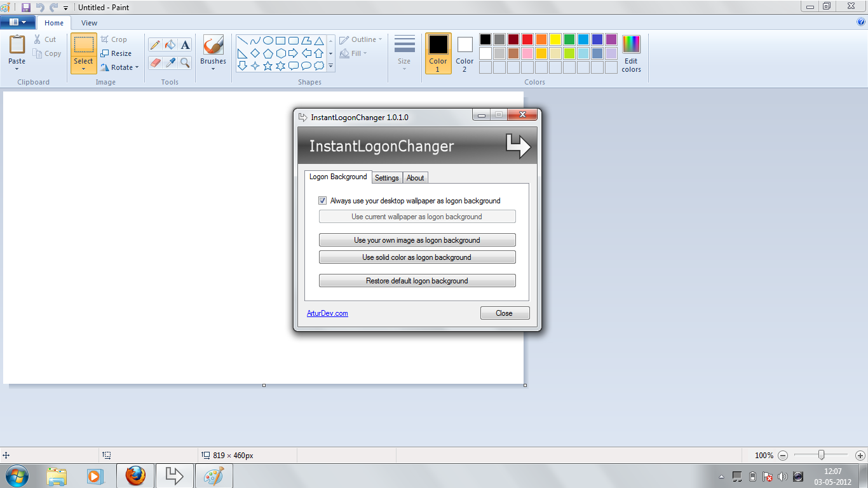Viewport: 868px width, 488px height.
Task: Open Firefox from the taskbar
Action: click(135, 476)
